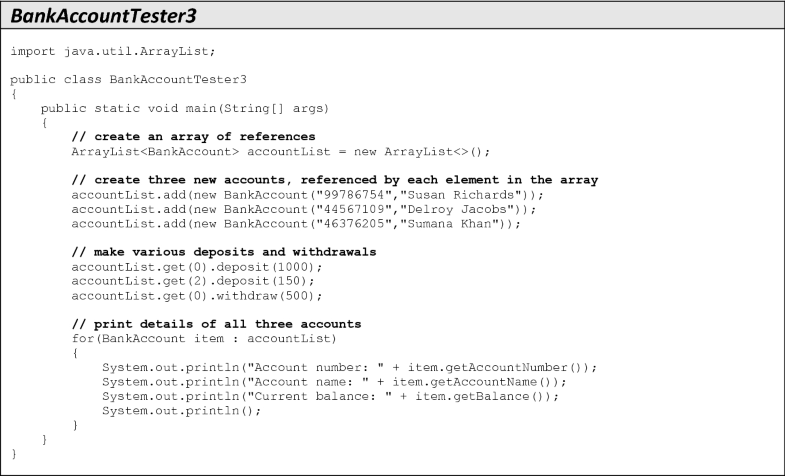Click the for loop header line

pos(204,339)
